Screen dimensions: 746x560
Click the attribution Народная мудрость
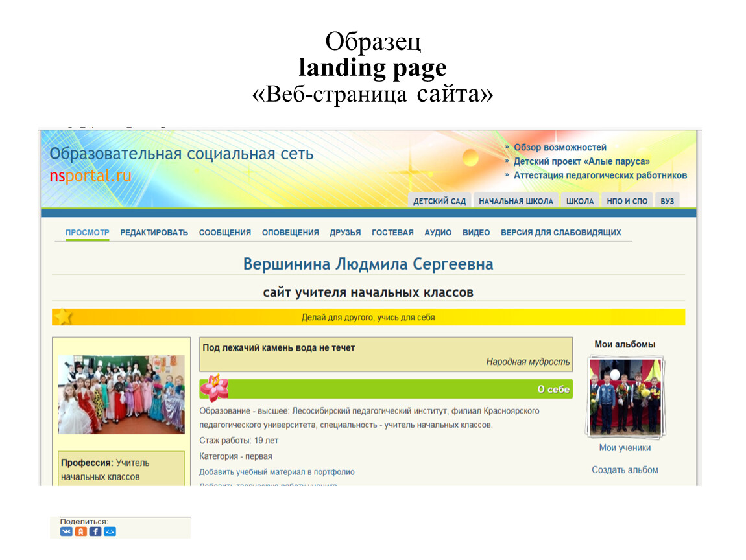[x=527, y=362]
